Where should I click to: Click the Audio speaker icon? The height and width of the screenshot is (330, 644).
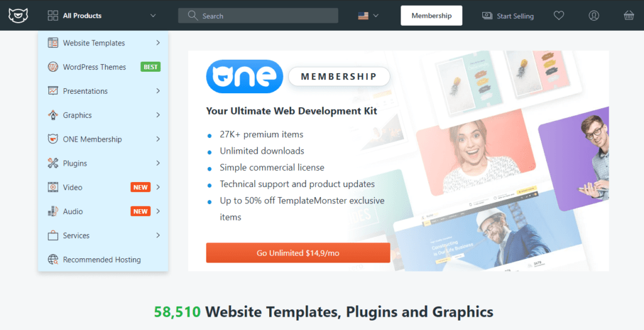(x=53, y=211)
